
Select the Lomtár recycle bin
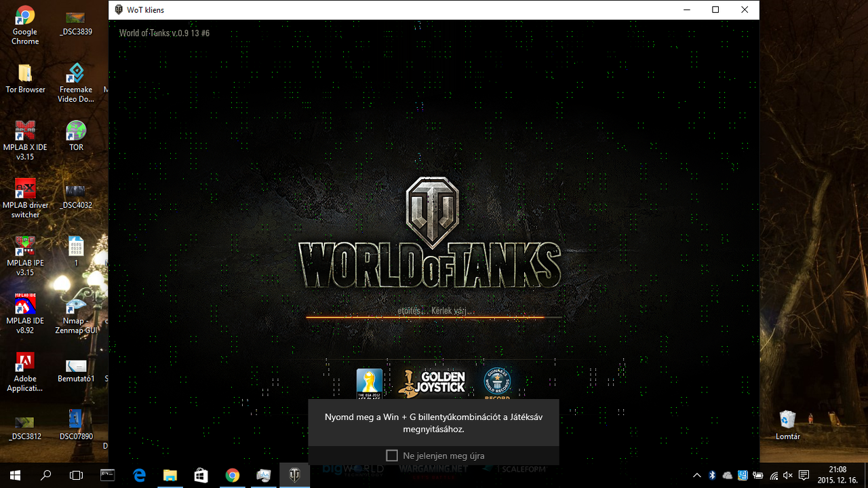coord(787,426)
